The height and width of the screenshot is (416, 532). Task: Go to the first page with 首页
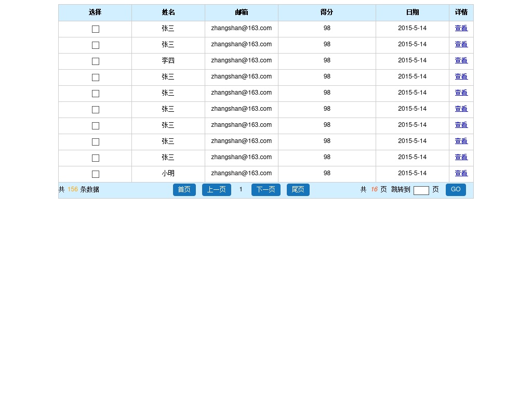(184, 190)
